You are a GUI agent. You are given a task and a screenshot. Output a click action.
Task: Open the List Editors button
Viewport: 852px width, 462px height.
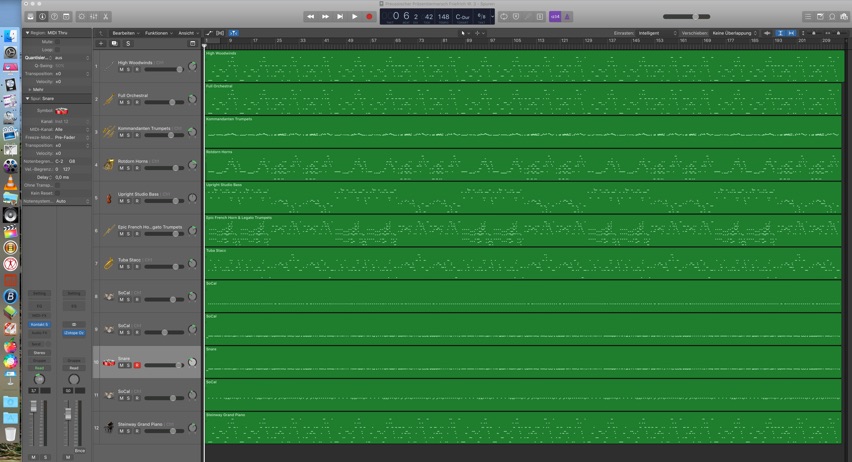coord(808,16)
